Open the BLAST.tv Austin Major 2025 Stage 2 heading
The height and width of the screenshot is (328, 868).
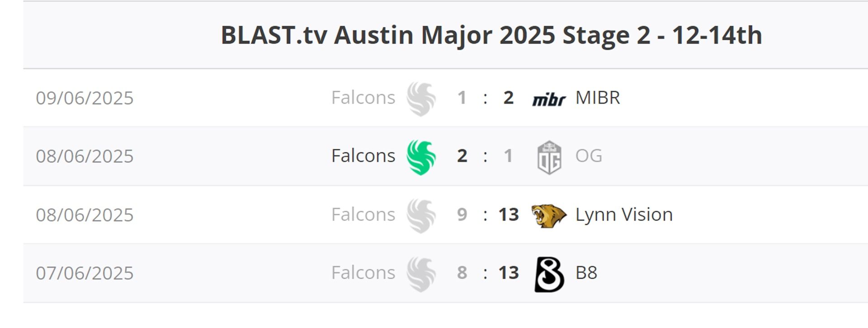coord(491,35)
